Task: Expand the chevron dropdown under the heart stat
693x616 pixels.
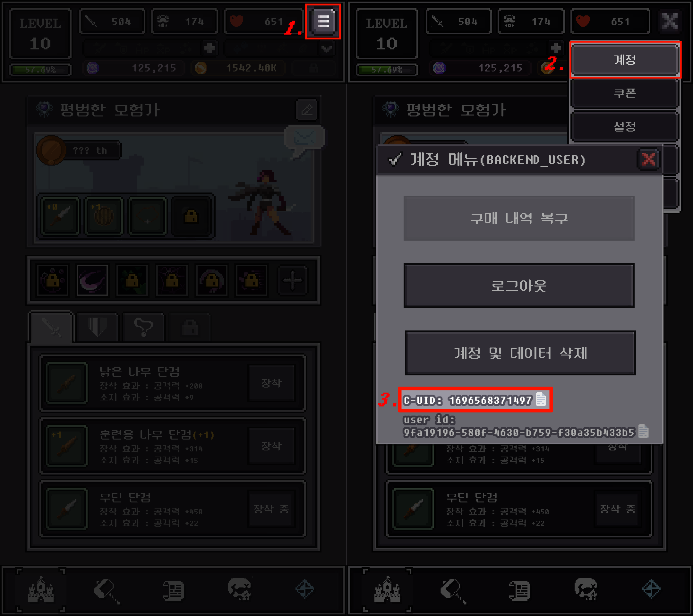Action: click(x=327, y=49)
